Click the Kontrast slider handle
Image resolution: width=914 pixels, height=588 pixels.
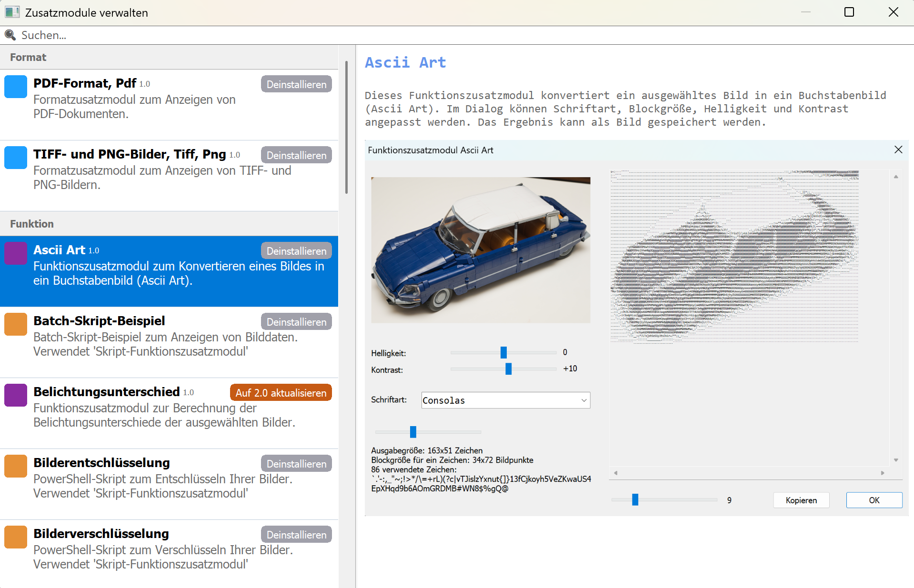508,369
